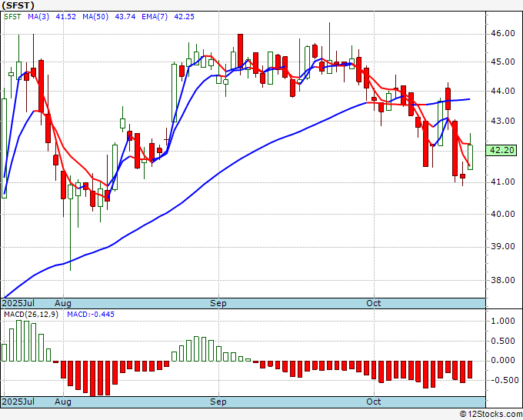
Task: Click the MACD(26,12,9) indicator label
Action: click(x=31, y=315)
